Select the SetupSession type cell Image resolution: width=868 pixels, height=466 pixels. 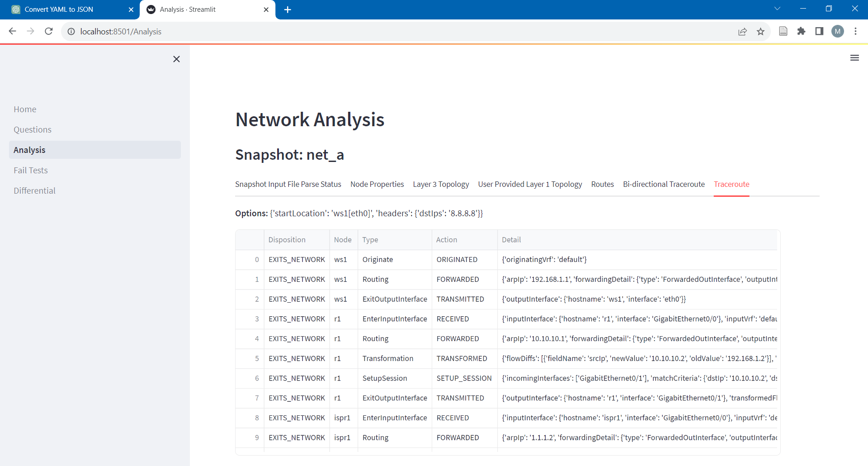tap(395, 378)
